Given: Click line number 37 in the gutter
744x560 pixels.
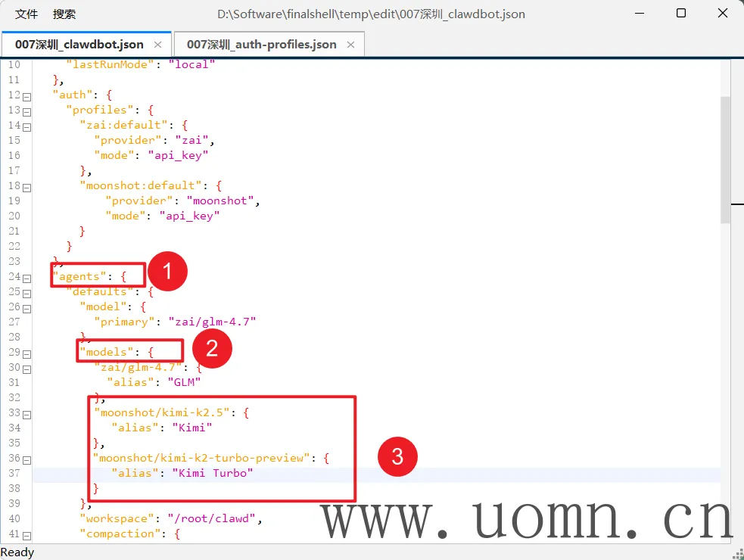Looking at the screenshot, I should [x=14, y=474].
